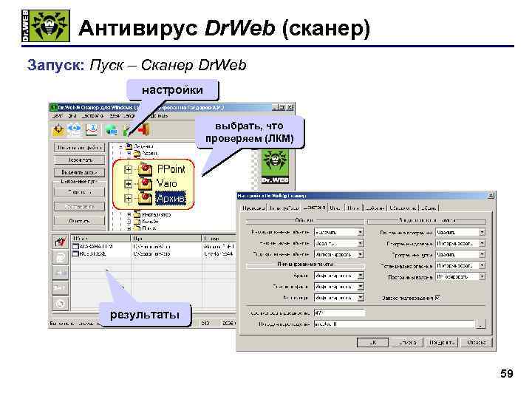Open the Настройки menu in scanner window
Screen dimensions: 532x399
(x=92, y=116)
